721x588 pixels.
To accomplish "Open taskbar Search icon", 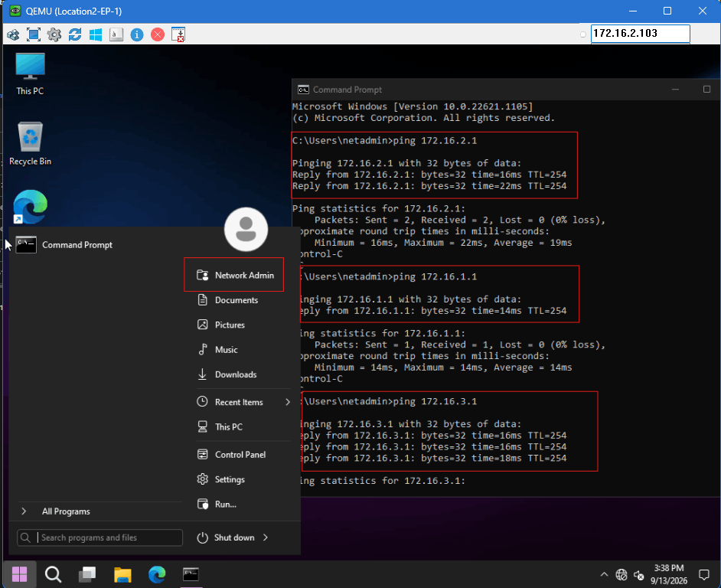I will pos(53,574).
